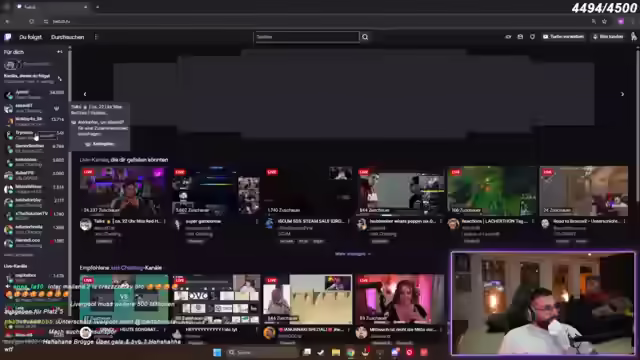Open stream title 'super gameonow'
640x360 pixels.
203,222
